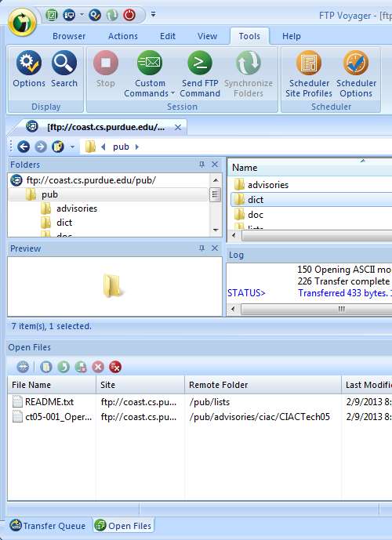Click the up-folder navigation icon
392x540 pixels.
(58, 147)
